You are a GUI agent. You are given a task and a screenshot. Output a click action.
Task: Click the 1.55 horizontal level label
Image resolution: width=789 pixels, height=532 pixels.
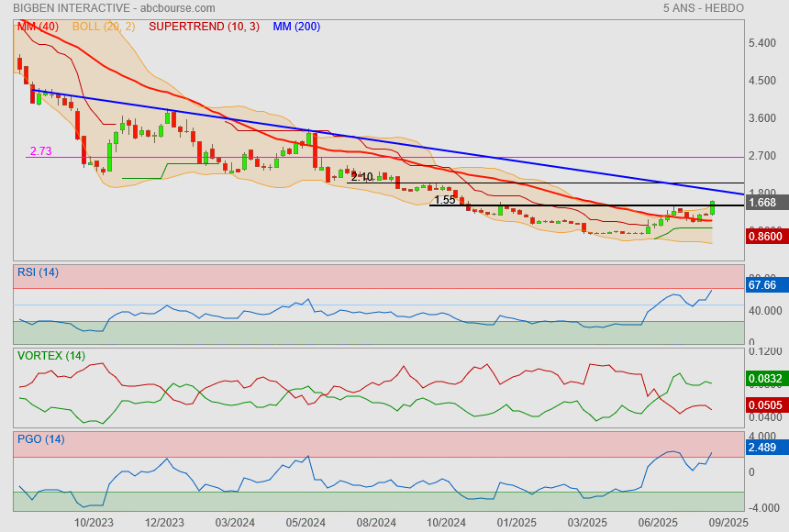click(x=445, y=200)
